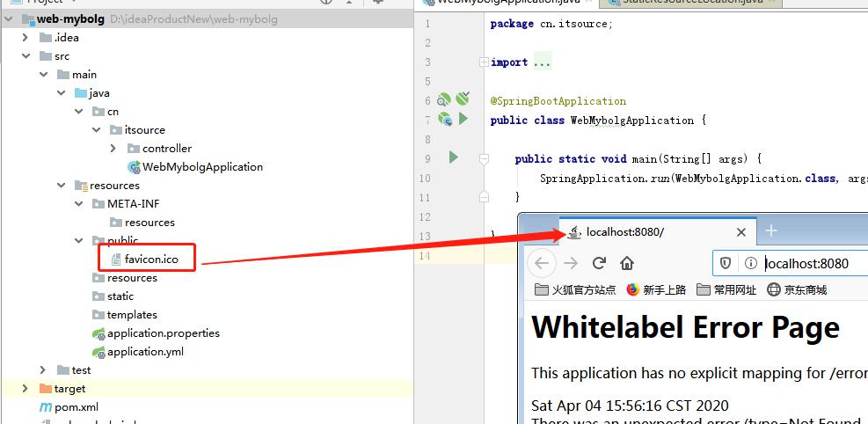
Task: Collapse the src folder arrow
Action: click(x=25, y=56)
